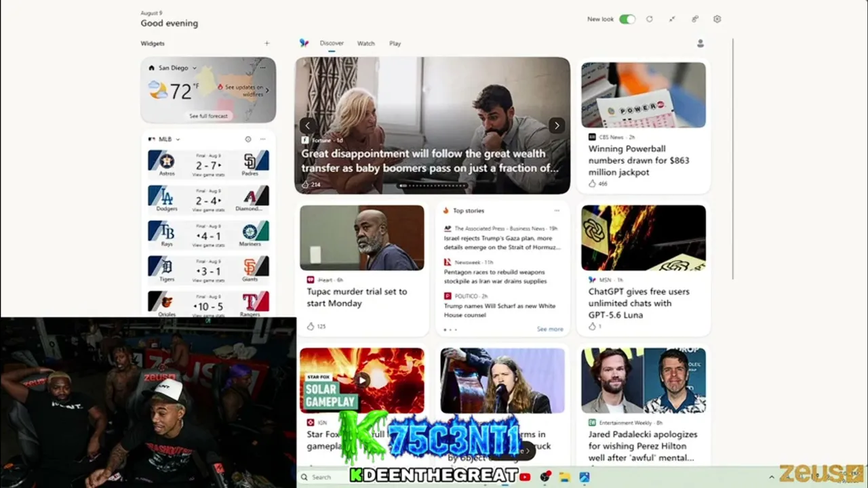Open the singer with microphone article thumbnail
The width and height of the screenshot is (868, 488).
coord(502,380)
